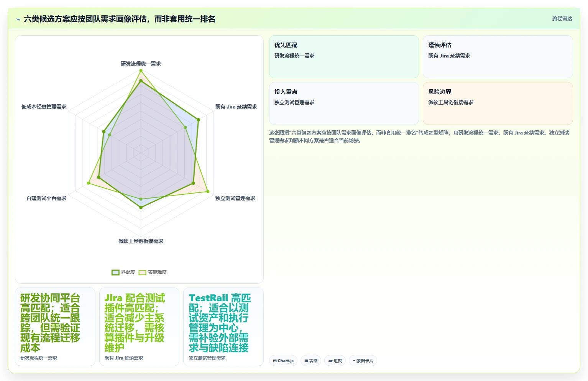Toggle the 实施难度 dataset in the legend
Viewport: 588px width, 381px height.
pyautogui.click(x=153, y=272)
